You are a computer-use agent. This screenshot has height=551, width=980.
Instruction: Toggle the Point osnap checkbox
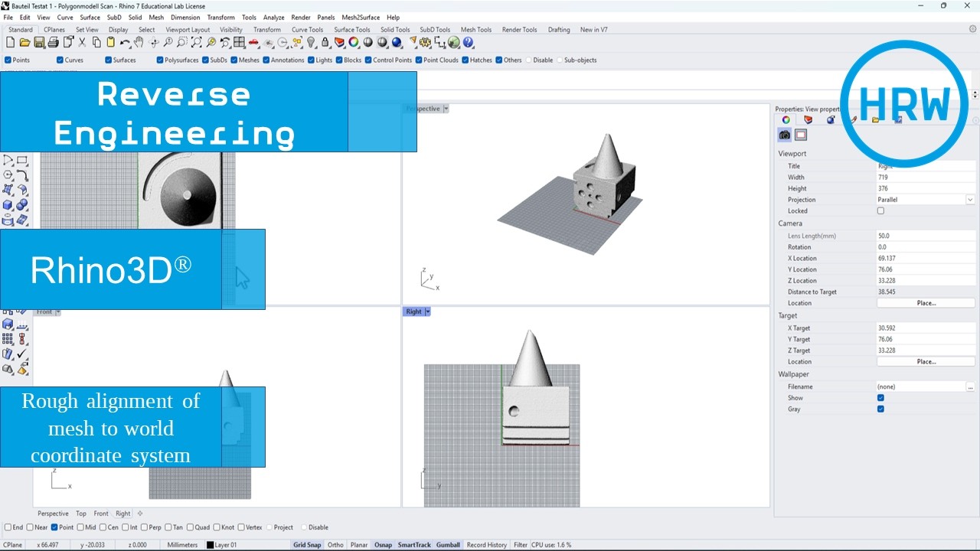[x=54, y=527]
